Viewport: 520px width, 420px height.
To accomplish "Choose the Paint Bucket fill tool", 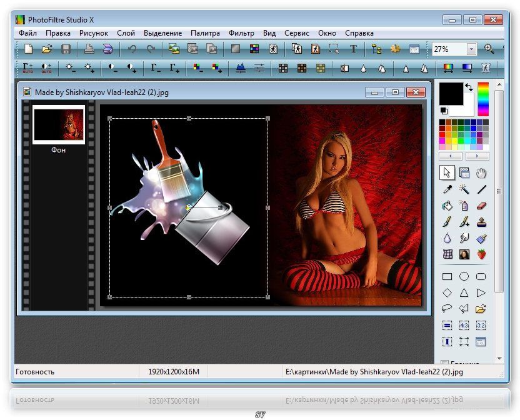I will pos(447,206).
